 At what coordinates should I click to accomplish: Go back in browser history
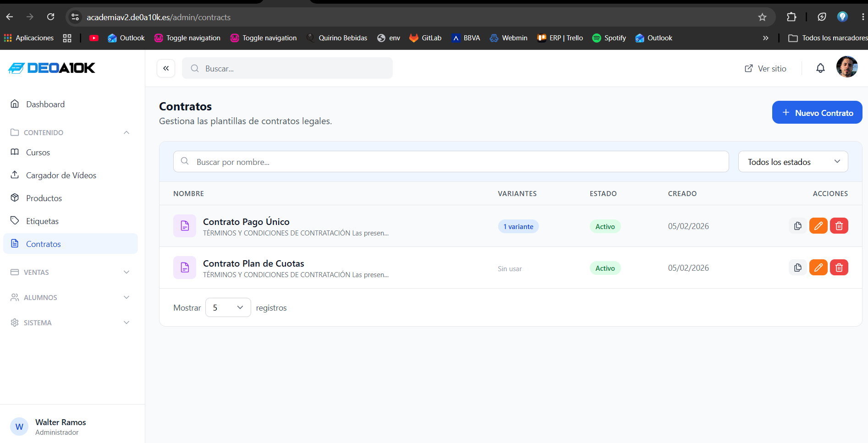[x=10, y=17]
